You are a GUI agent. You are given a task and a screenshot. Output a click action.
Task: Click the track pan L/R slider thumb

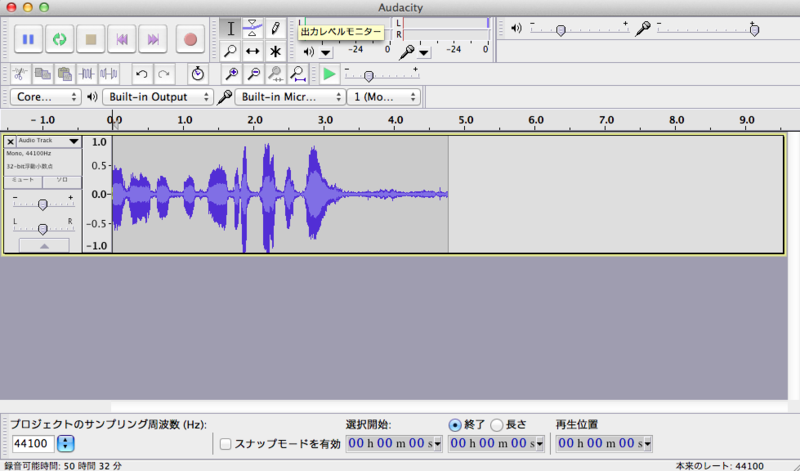tap(43, 229)
